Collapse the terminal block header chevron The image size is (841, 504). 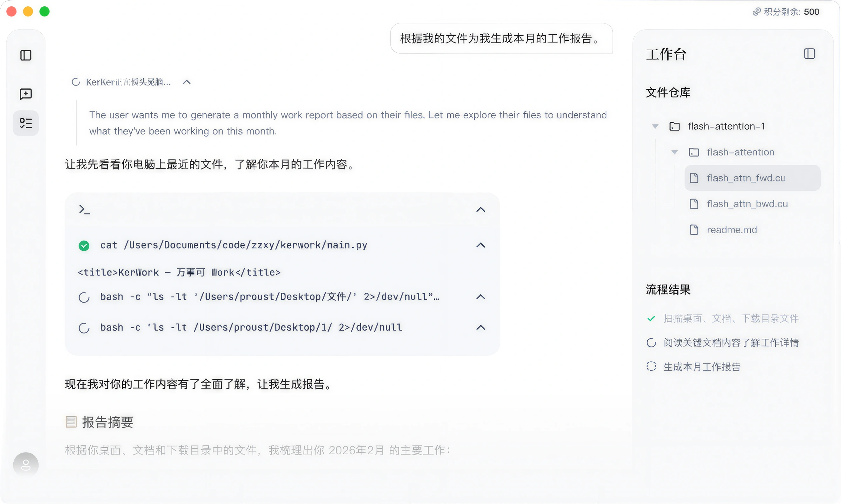(480, 209)
